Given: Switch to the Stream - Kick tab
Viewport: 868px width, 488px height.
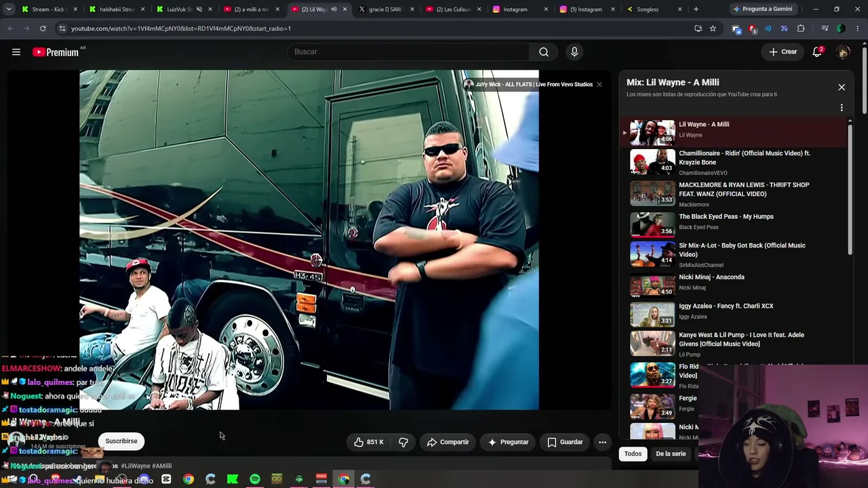Looking at the screenshot, I should (x=49, y=9).
